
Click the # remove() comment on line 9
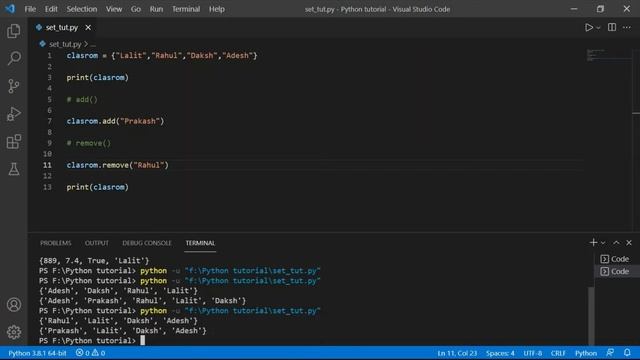pos(89,143)
